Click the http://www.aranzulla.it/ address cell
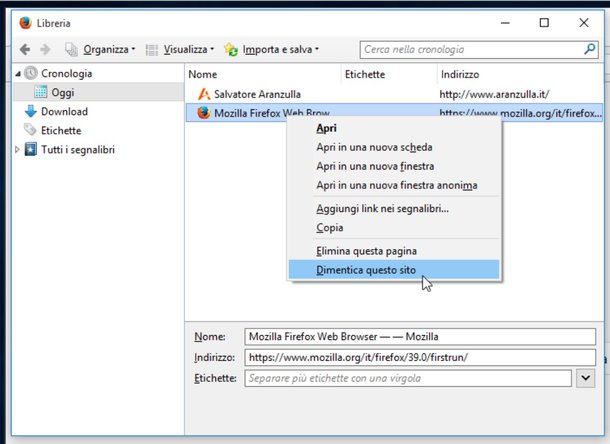This screenshot has height=444, width=610. pyautogui.click(x=494, y=94)
